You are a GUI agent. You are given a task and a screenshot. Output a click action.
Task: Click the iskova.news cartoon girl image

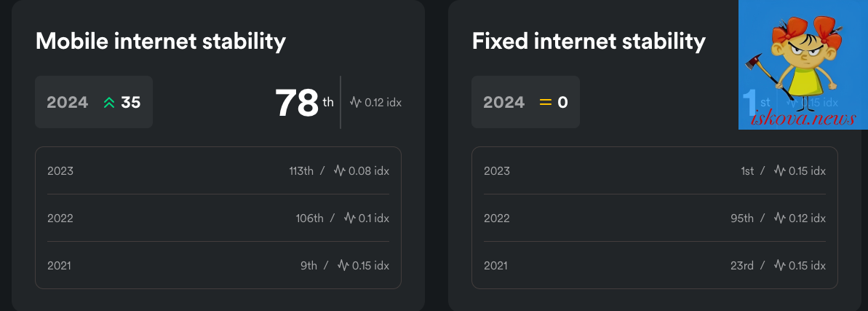tap(803, 64)
